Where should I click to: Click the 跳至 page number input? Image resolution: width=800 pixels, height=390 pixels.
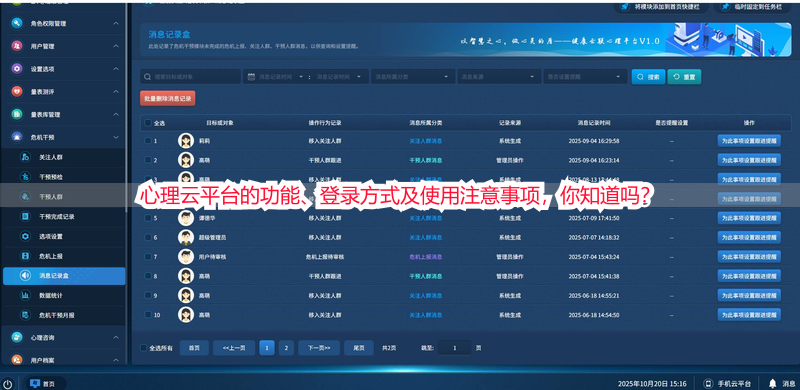pos(454,348)
